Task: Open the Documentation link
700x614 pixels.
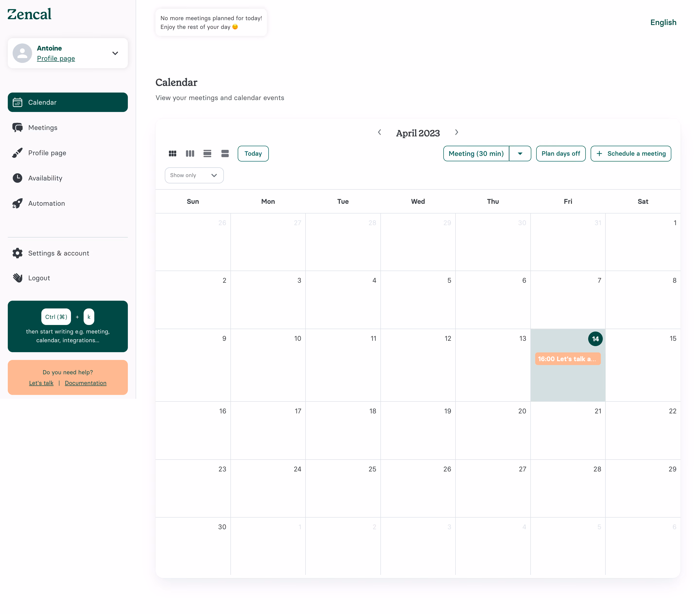Action: pos(86,383)
